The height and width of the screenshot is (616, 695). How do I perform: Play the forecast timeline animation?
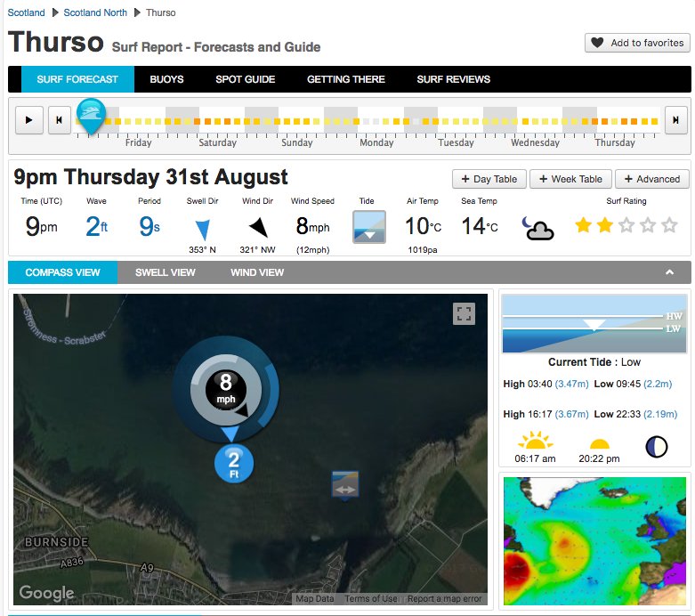click(28, 120)
